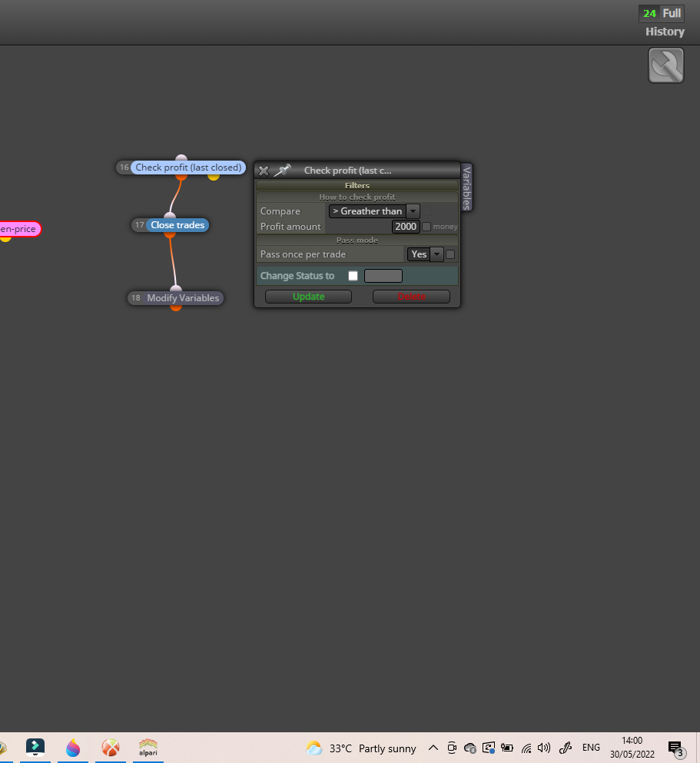The width and height of the screenshot is (700, 763).
Task: Click the orange output dot under Close trades
Action: pos(169,234)
